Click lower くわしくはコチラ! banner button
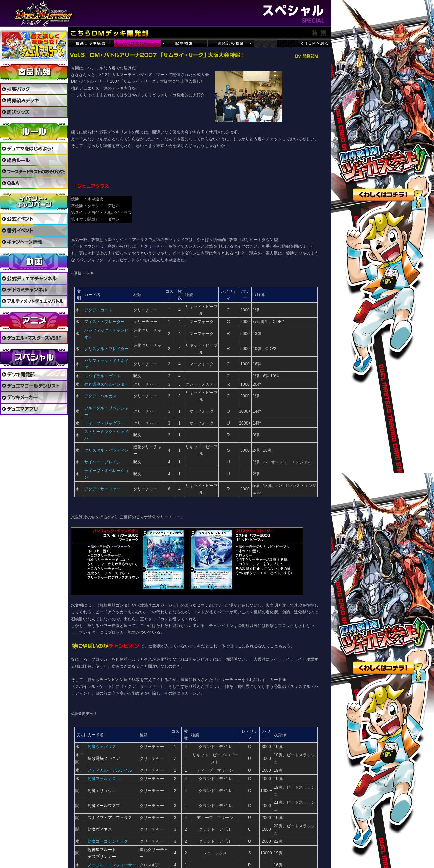434x868 pixels. click(x=384, y=668)
